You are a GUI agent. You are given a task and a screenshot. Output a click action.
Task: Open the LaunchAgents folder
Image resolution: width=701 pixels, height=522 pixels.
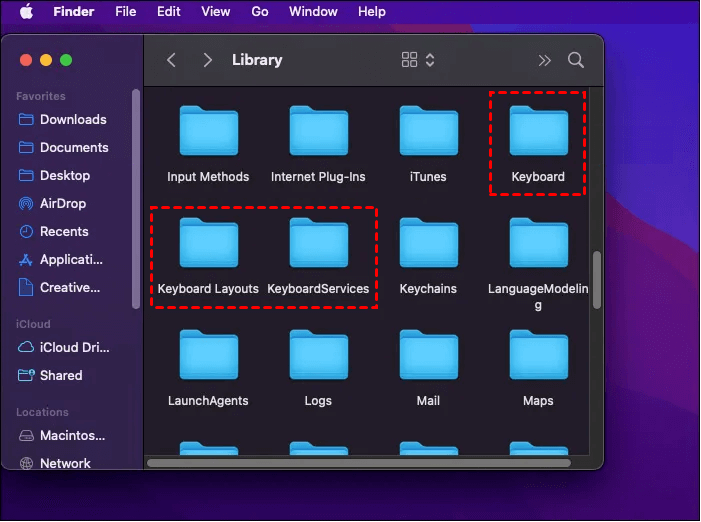click(208, 357)
